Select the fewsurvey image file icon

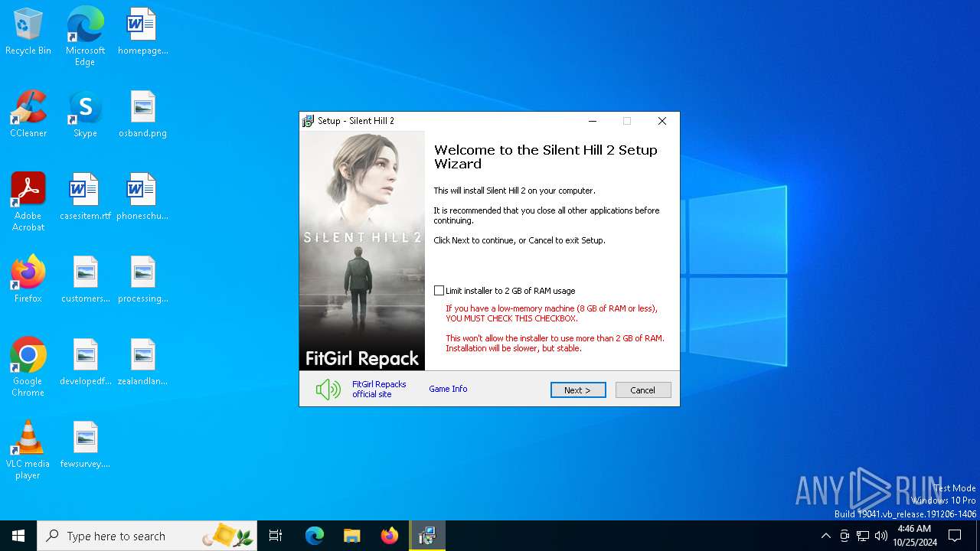point(85,445)
